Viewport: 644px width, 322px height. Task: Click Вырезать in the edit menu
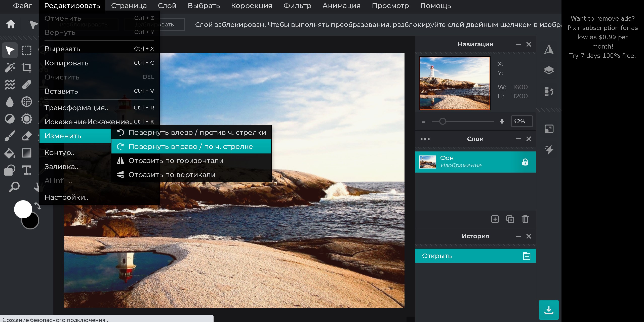(99, 49)
